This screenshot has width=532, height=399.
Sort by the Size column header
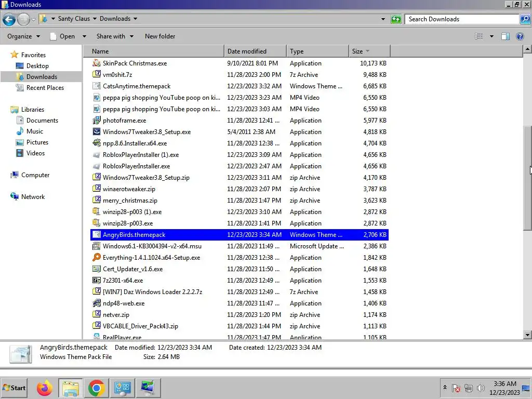coord(369,51)
